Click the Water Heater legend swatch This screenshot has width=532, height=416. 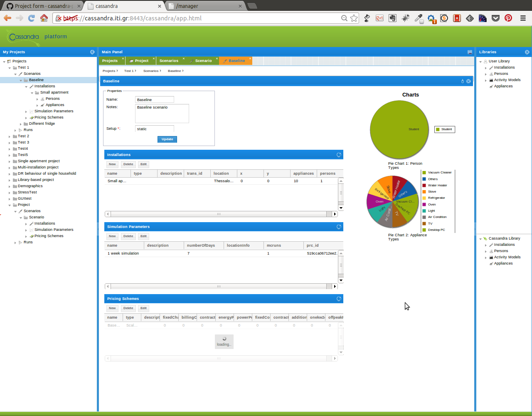click(x=424, y=186)
